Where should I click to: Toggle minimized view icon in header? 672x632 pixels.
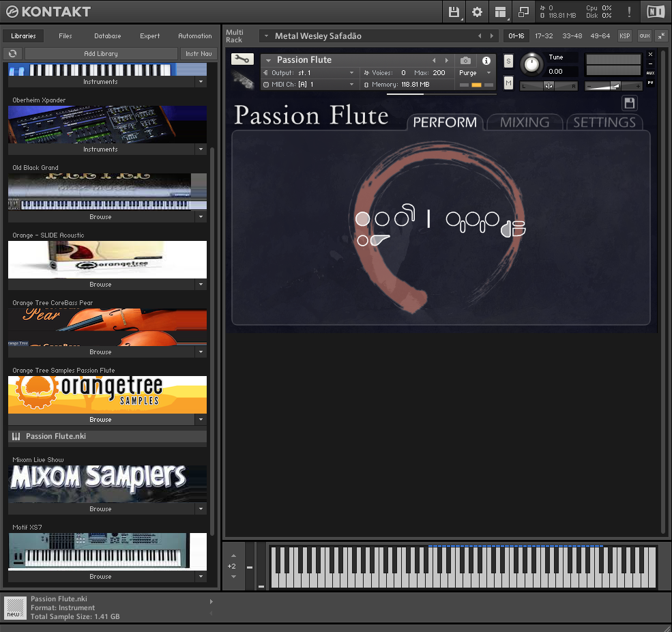tap(523, 12)
